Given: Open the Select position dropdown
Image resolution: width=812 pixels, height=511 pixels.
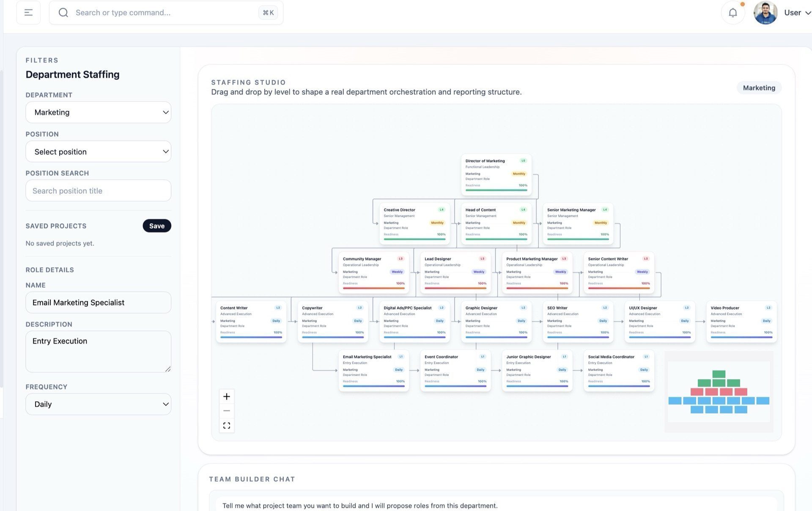Looking at the screenshot, I should (x=98, y=152).
